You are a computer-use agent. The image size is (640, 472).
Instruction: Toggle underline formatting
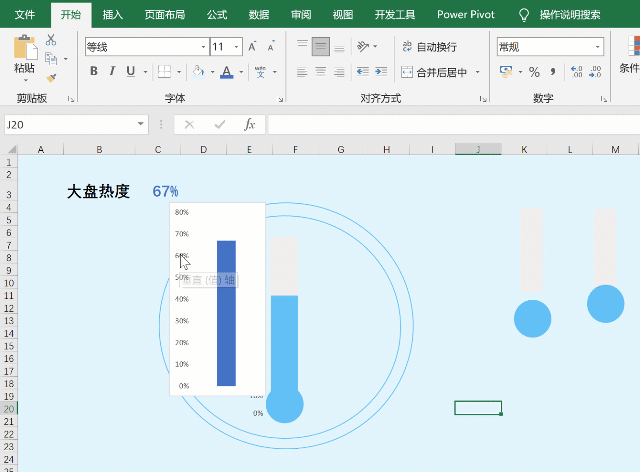tap(131, 71)
